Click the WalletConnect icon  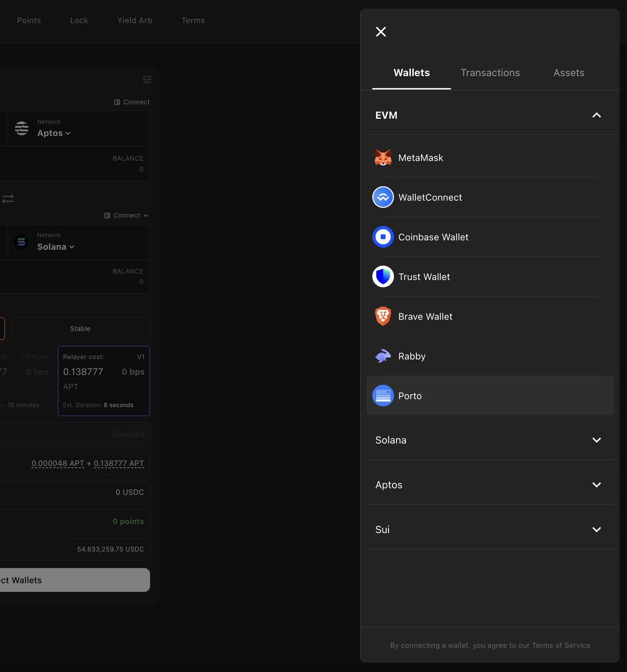coord(383,197)
